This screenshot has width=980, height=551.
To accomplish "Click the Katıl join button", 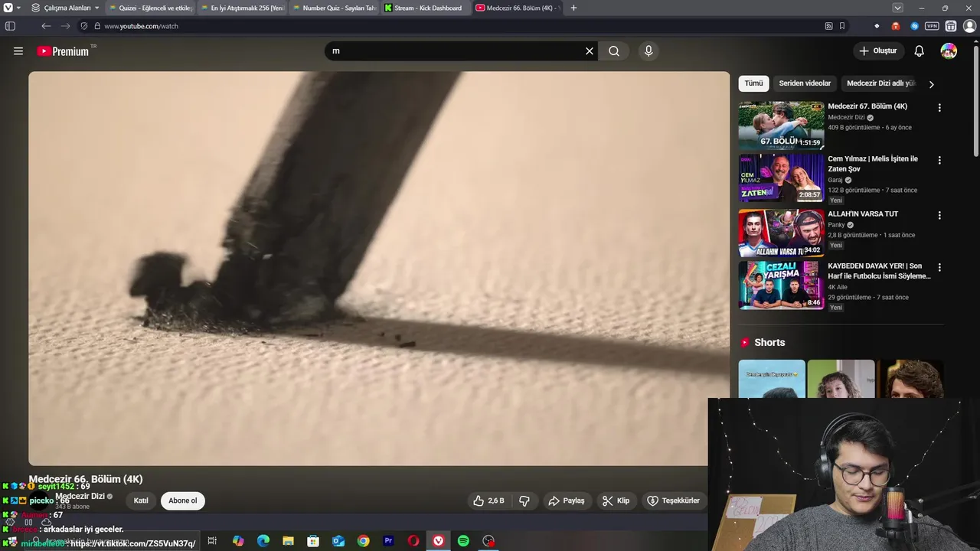I will click(x=141, y=500).
